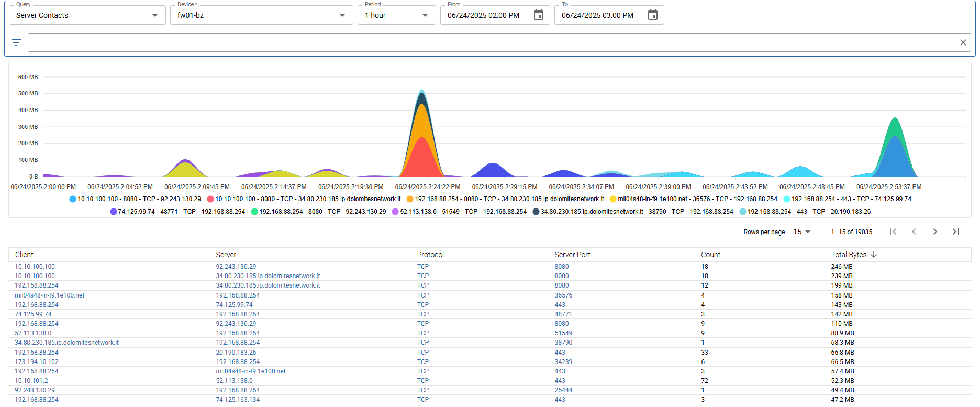The width and height of the screenshot is (980, 407).
Task: Sort table by Client column header
Action: (x=24, y=255)
